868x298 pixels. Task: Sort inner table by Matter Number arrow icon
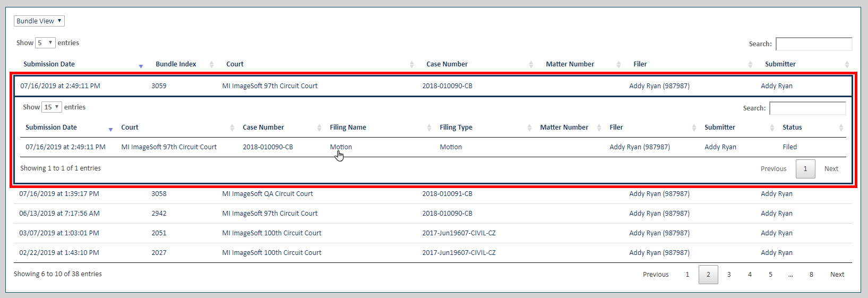[599, 127]
